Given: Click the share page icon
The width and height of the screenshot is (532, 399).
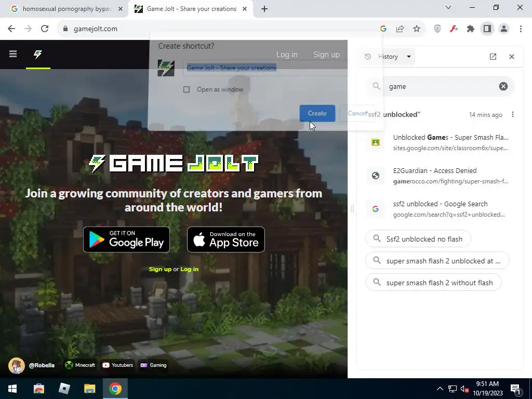Looking at the screenshot, I should 400,29.
